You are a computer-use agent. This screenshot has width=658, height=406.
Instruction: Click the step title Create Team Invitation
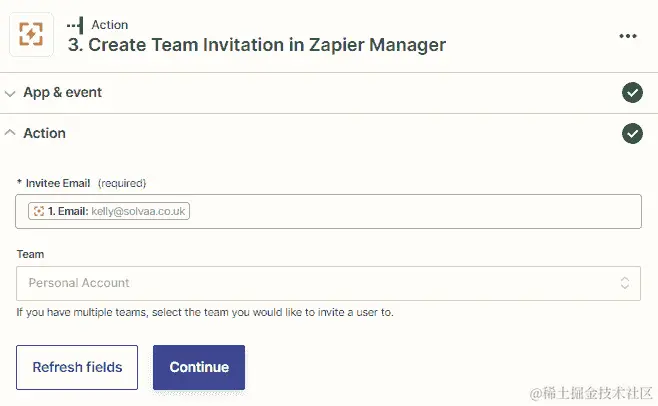click(x=256, y=44)
